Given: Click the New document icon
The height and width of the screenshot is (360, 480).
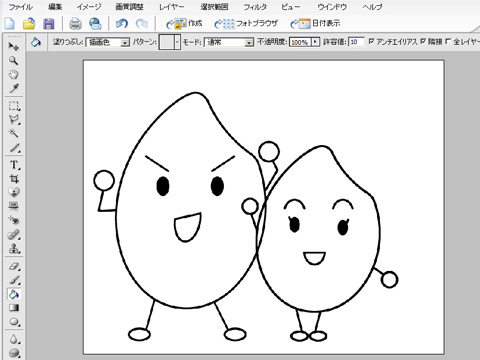Looking at the screenshot, I should coord(10,24).
